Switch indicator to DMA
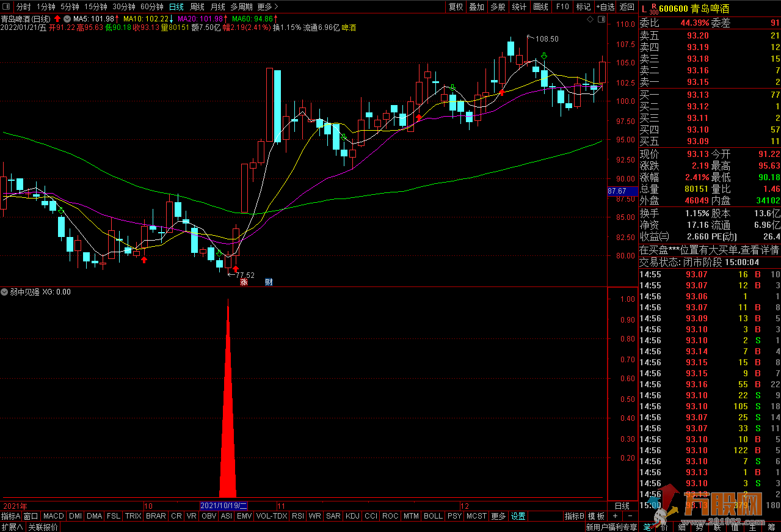The width and height of the screenshot is (781, 532). click(94, 516)
